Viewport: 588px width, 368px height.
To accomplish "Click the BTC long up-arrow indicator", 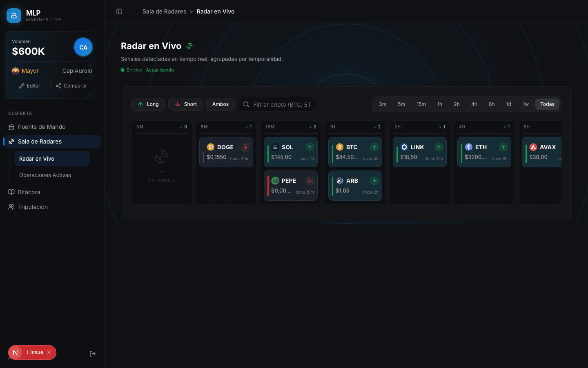I will (x=374, y=147).
